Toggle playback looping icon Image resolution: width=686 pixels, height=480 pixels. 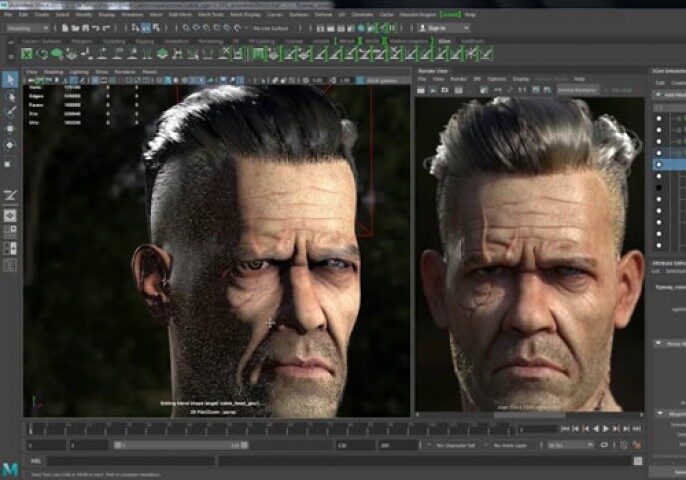tap(604, 445)
